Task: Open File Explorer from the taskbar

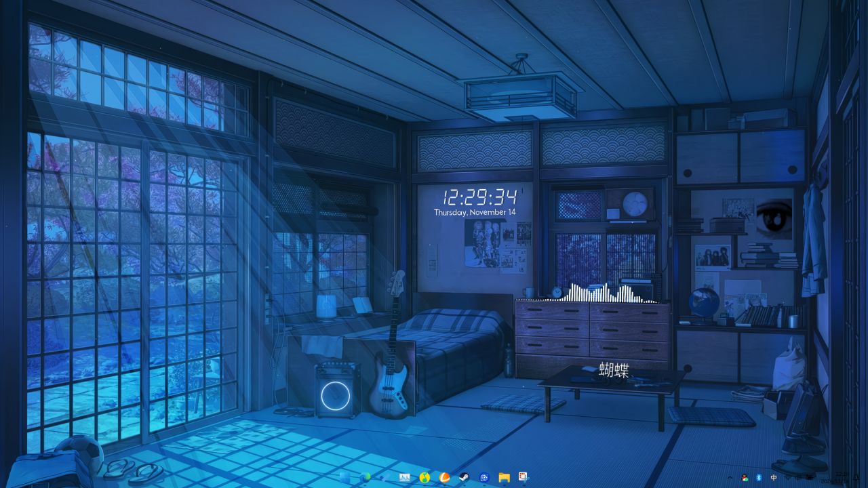Action: coord(504,478)
